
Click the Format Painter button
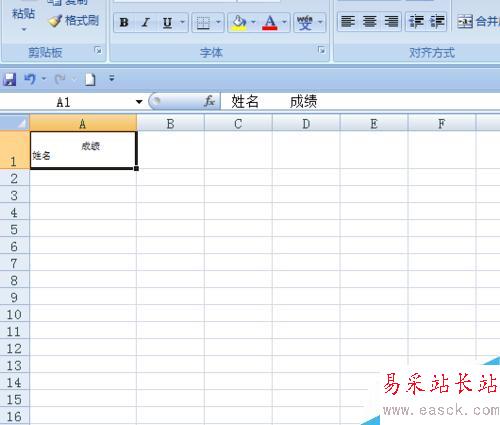(x=74, y=21)
